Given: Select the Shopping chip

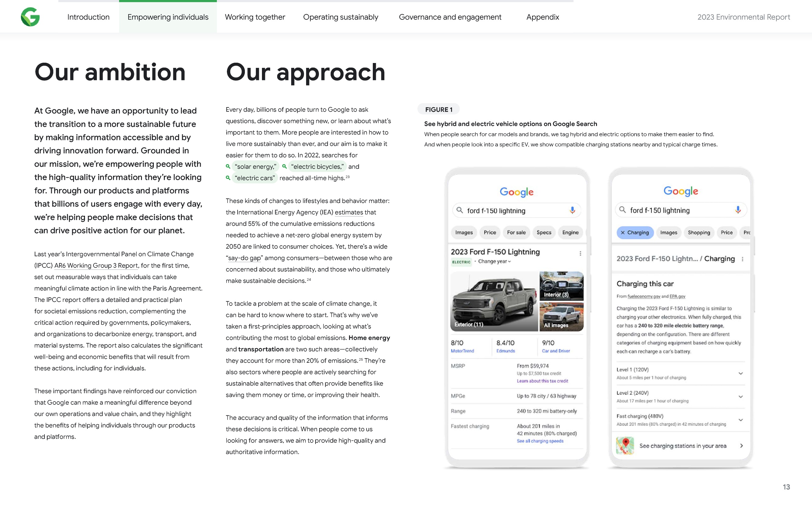Looking at the screenshot, I should [699, 233].
